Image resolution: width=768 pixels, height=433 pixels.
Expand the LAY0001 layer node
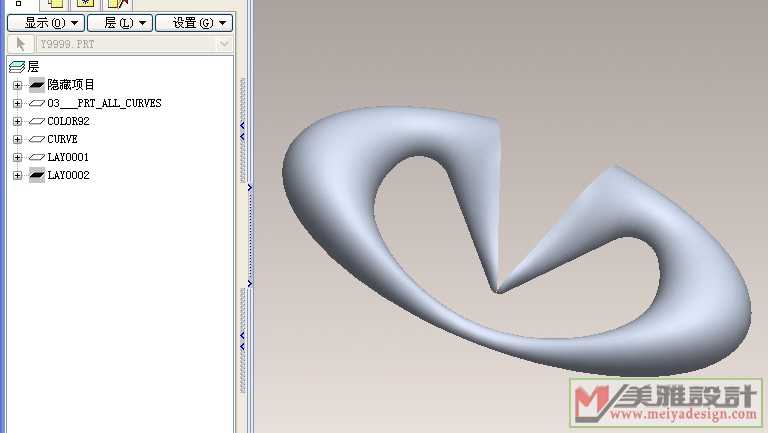coord(17,157)
